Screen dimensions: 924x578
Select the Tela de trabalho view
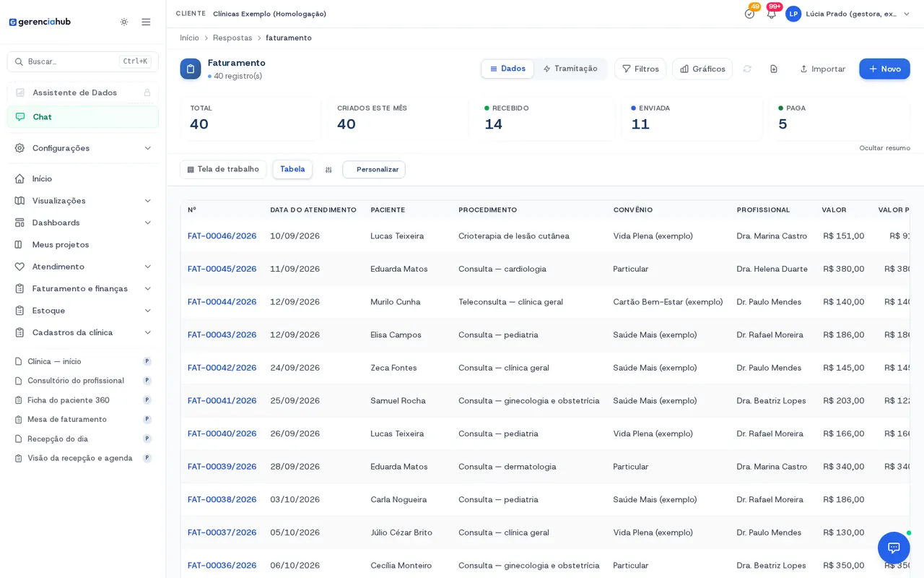click(223, 170)
